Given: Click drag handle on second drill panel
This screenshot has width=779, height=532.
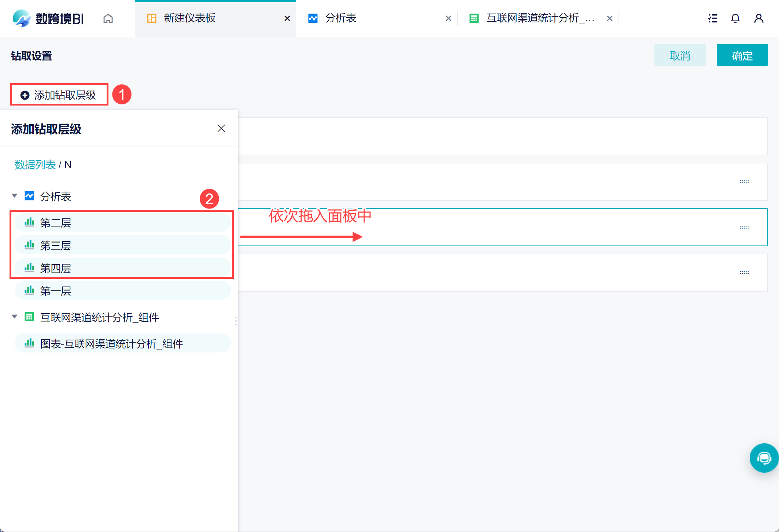Looking at the screenshot, I should click(x=744, y=182).
